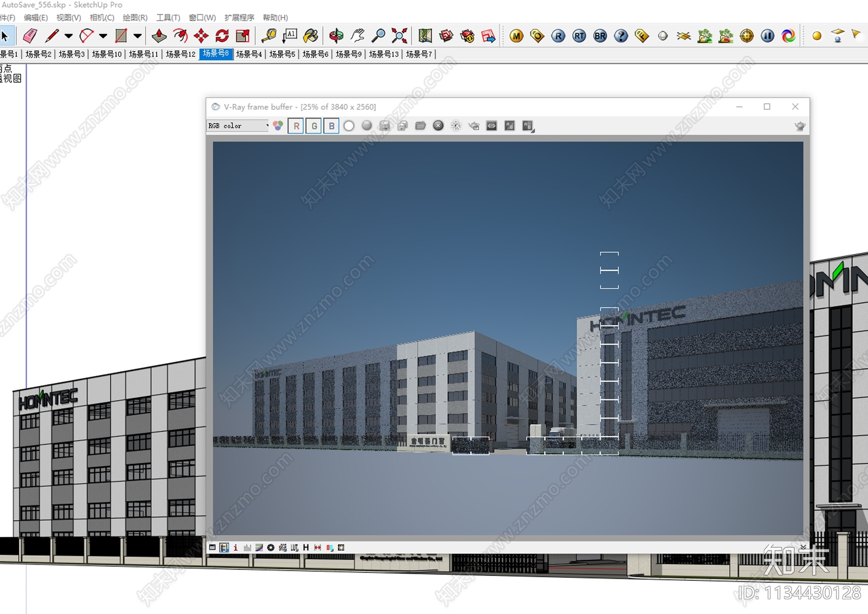Open 帮助(H) menu
The height and width of the screenshot is (614, 868).
276,17
